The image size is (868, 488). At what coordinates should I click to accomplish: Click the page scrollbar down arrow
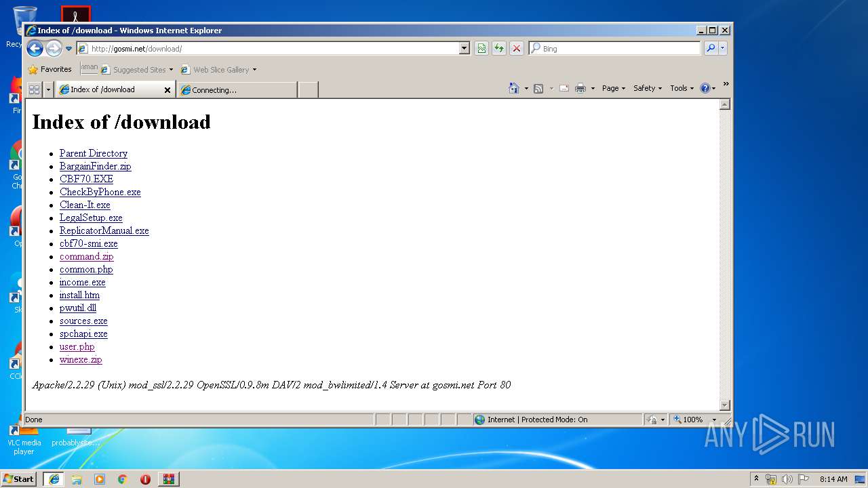(x=724, y=405)
